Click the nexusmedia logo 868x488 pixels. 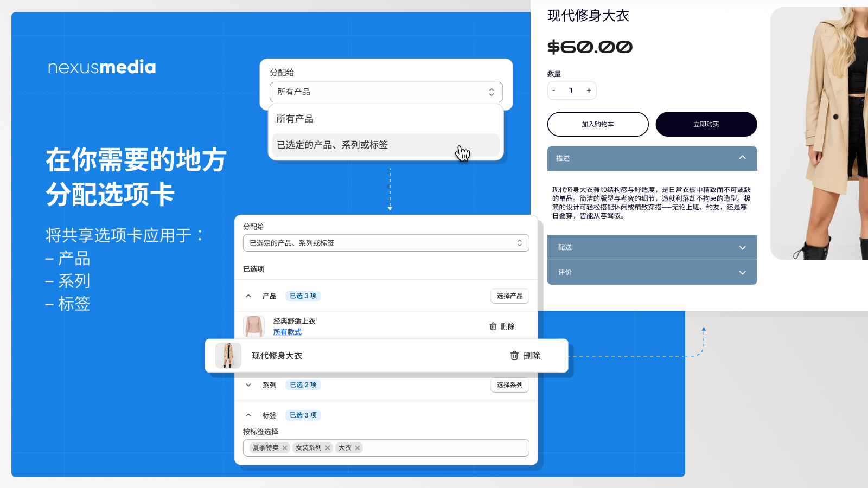tap(102, 67)
